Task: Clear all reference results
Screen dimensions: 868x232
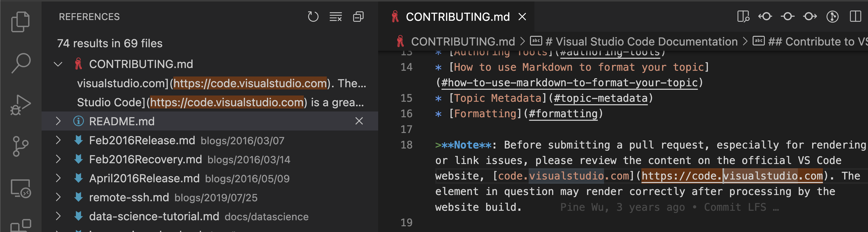Action: (336, 17)
